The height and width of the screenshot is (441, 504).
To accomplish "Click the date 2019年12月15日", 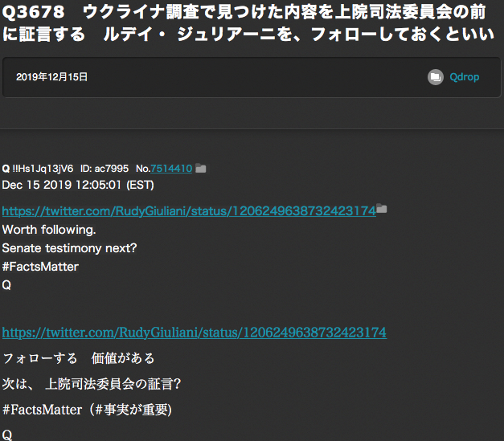I will pyautogui.click(x=51, y=77).
